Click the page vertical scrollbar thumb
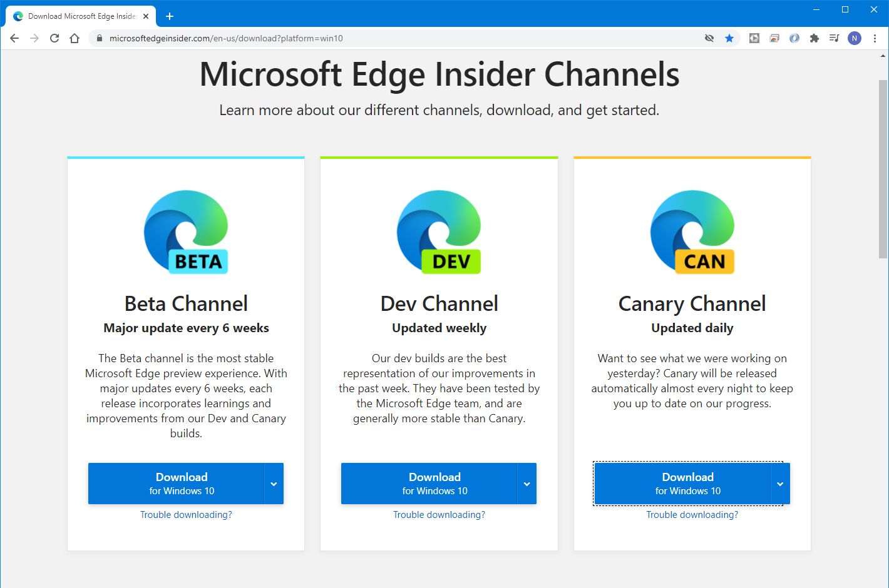Image resolution: width=889 pixels, height=588 pixels. pyautogui.click(x=883, y=169)
